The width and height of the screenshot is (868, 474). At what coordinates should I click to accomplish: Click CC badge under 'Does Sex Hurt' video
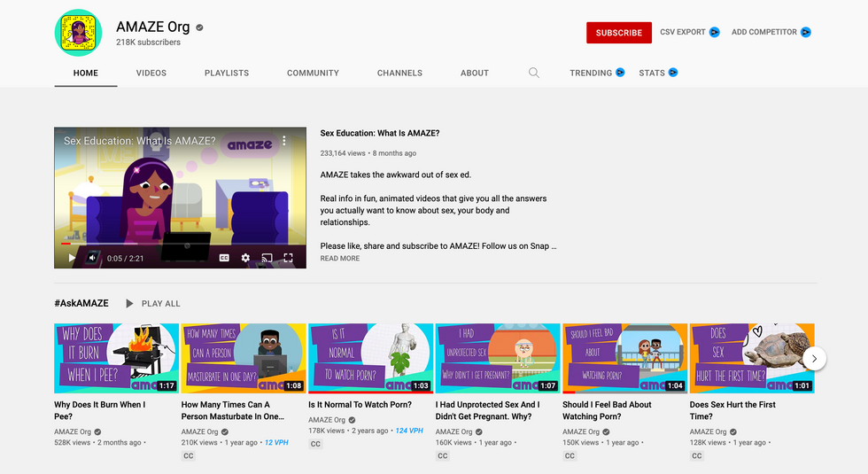click(x=696, y=455)
